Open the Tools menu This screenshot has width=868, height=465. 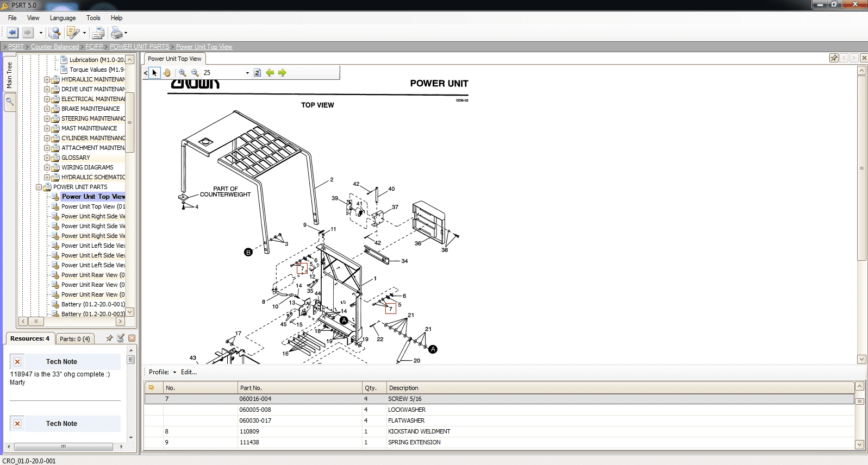93,18
